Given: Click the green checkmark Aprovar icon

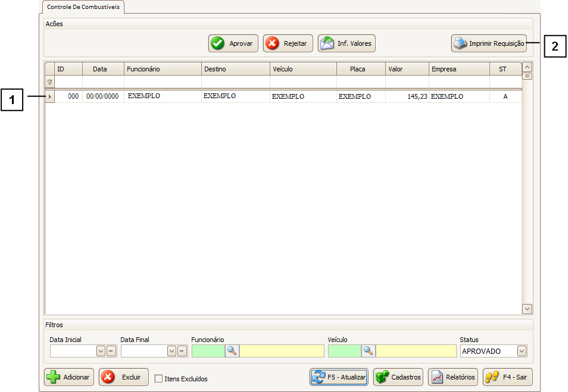Looking at the screenshot, I should (218, 43).
